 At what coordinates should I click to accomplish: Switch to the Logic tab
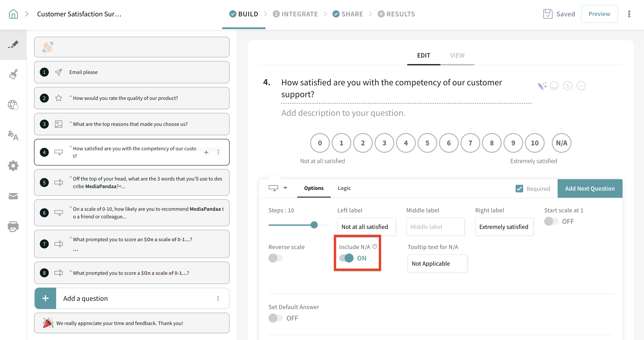[x=344, y=188]
